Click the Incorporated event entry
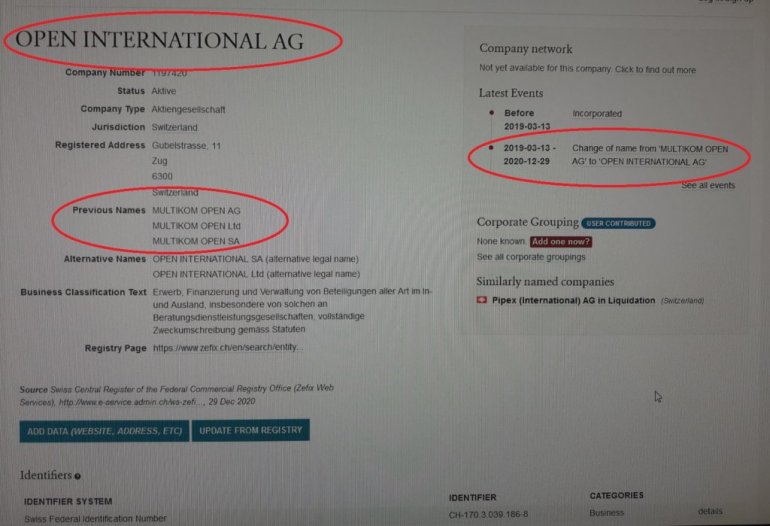Viewport: 770px width, 526px height. click(x=563, y=119)
